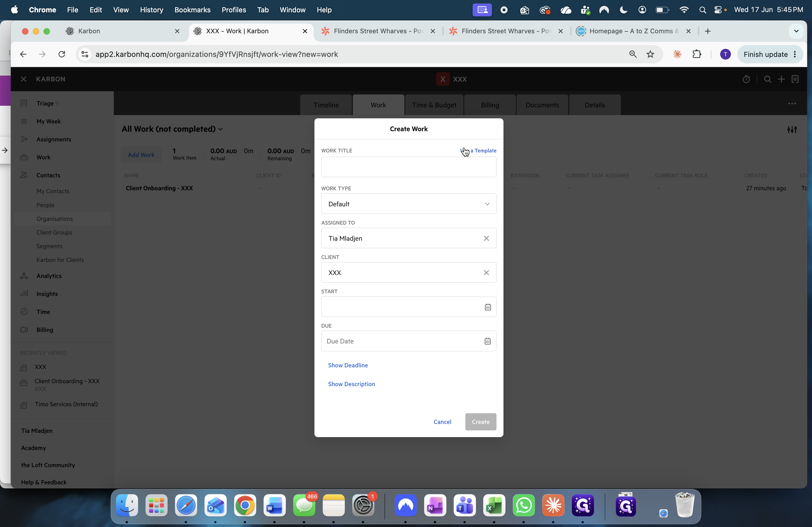Expand the All Work (not completed) view dropdown

172,129
